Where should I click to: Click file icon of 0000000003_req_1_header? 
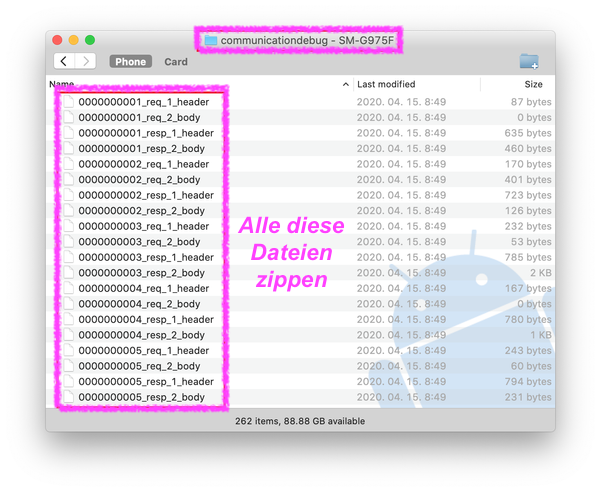[69, 226]
